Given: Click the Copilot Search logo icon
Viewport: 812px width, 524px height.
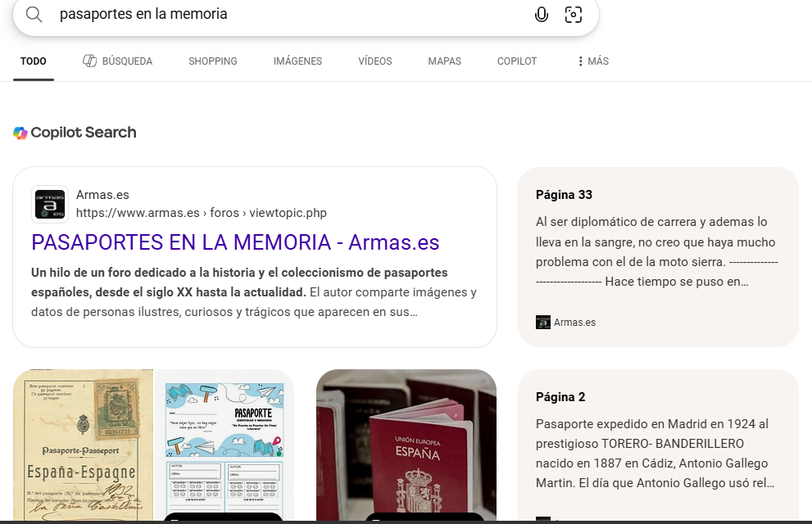Looking at the screenshot, I should [x=20, y=133].
